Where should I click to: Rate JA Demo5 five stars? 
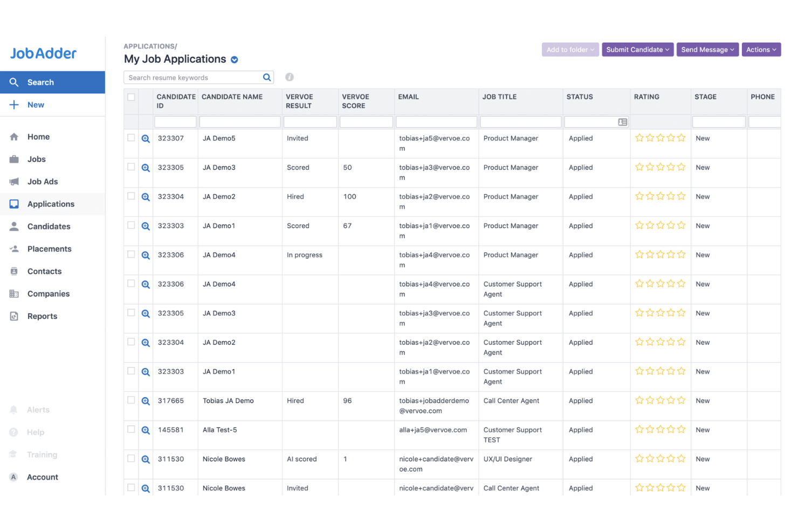tap(682, 138)
